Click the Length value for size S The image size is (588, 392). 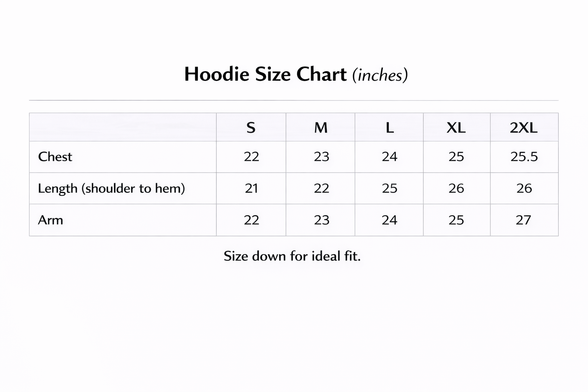pos(252,188)
